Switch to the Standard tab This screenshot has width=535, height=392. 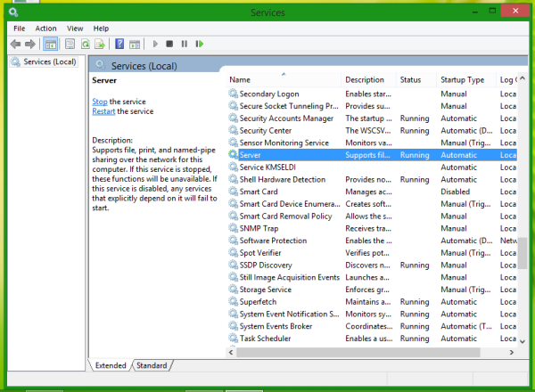coord(152,365)
